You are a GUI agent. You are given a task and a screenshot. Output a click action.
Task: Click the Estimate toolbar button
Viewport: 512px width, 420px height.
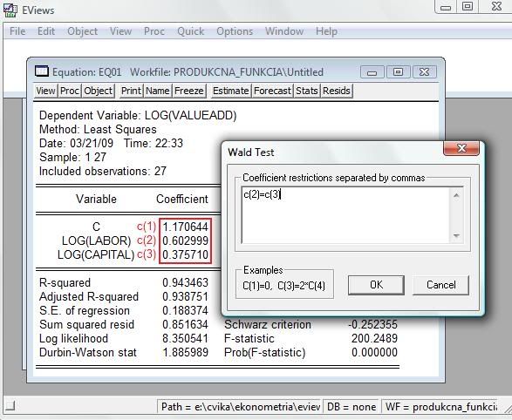pyautogui.click(x=230, y=91)
